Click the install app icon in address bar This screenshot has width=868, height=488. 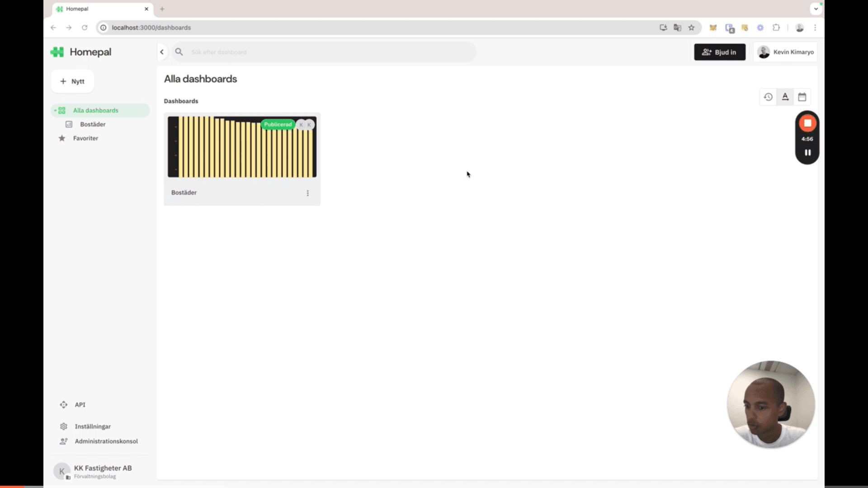663,28
